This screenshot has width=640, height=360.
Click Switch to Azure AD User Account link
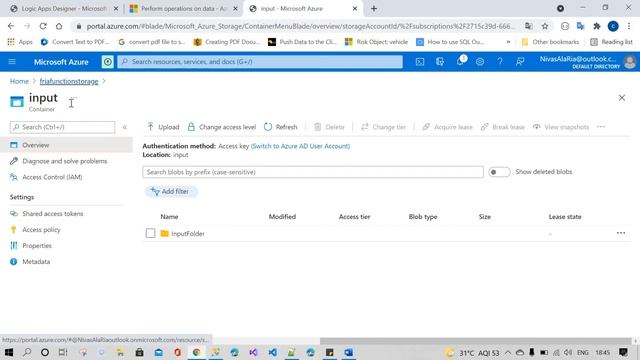(x=300, y=146)
